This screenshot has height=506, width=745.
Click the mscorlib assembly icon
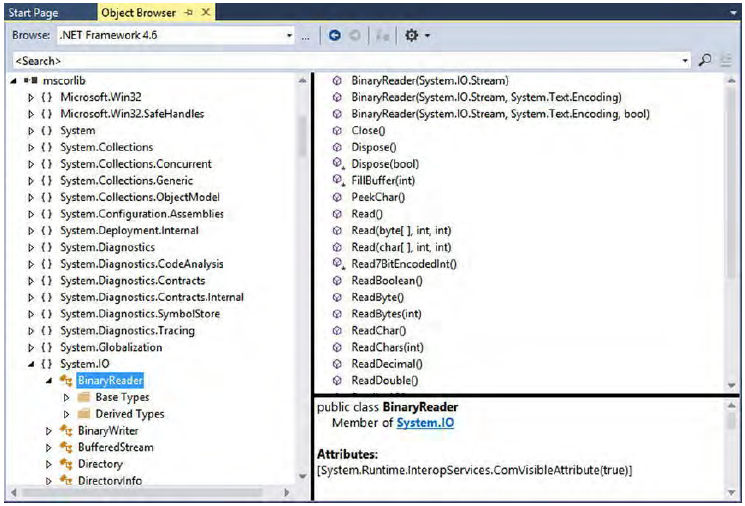click(31, 80)
